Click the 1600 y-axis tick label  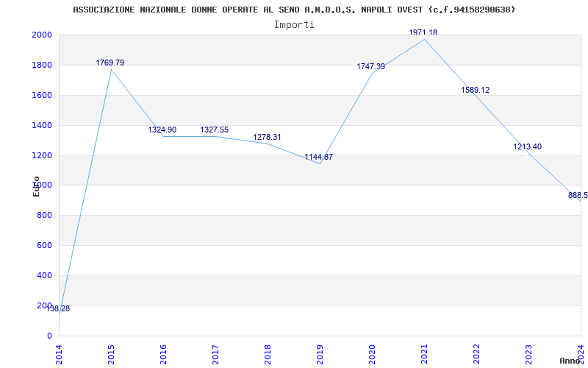click(x=42, y=95)
